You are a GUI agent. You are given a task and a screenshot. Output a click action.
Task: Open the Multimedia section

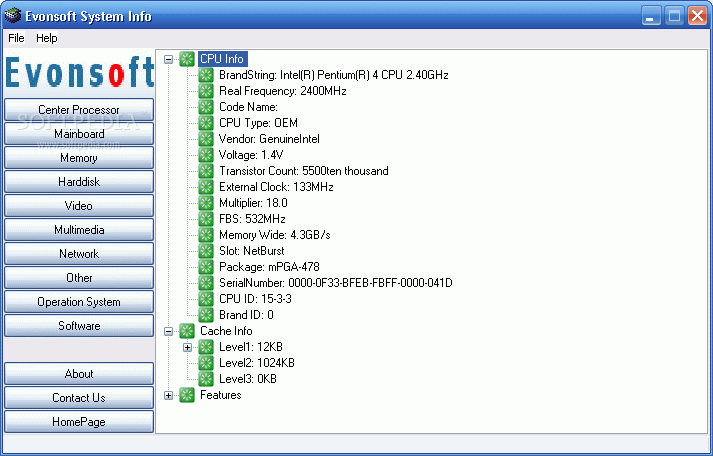[79, 230]
